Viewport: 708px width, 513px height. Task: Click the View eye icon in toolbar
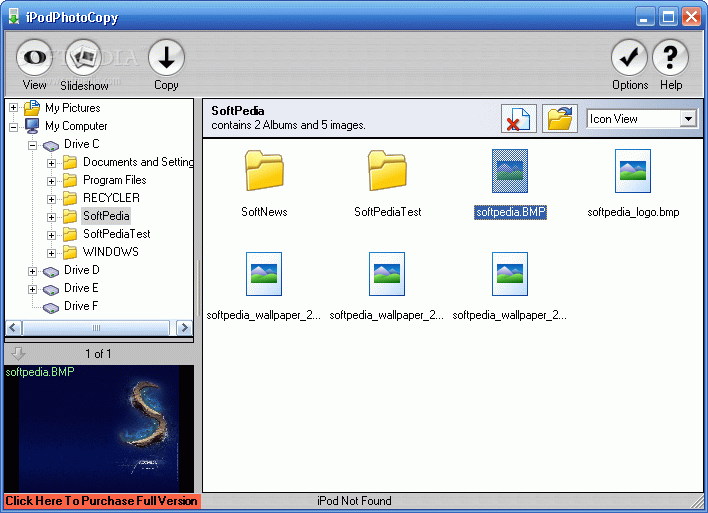click(x=34, y=58)
